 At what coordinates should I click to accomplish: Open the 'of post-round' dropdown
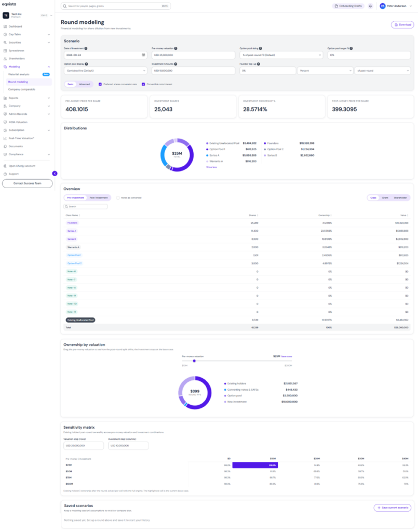(x=382, y=71)
